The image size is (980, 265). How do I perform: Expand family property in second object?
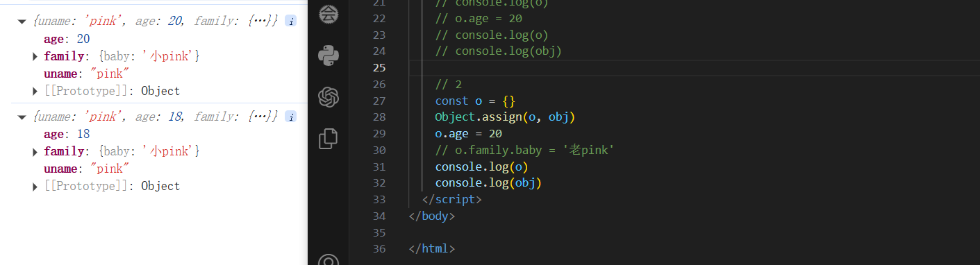point(35,151)
